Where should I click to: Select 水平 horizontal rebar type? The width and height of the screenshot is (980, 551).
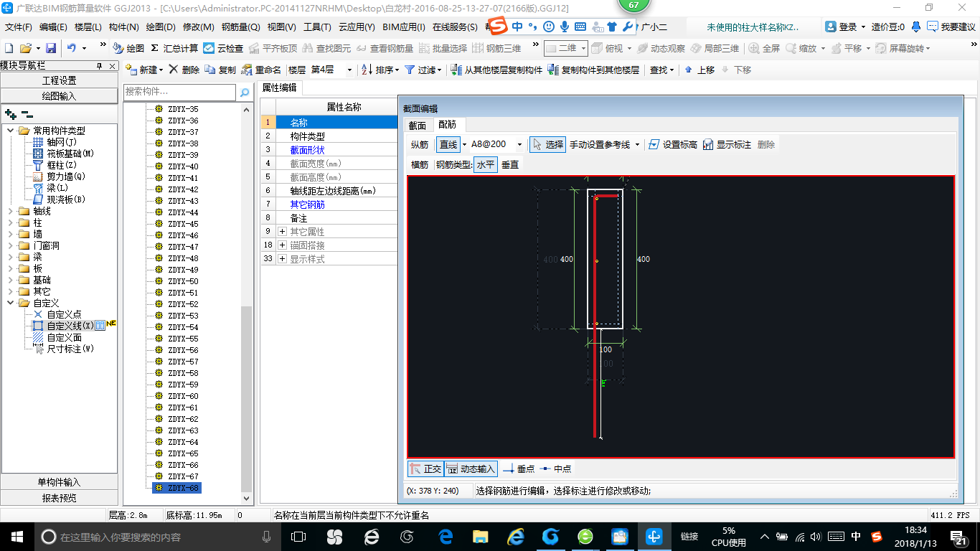coord(485,164)
